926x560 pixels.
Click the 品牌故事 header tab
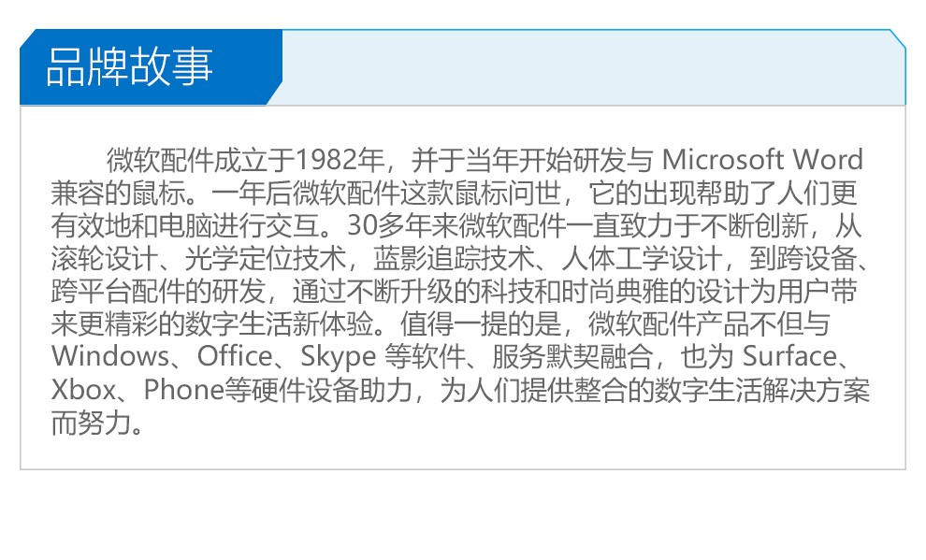[x=151, y=66]
